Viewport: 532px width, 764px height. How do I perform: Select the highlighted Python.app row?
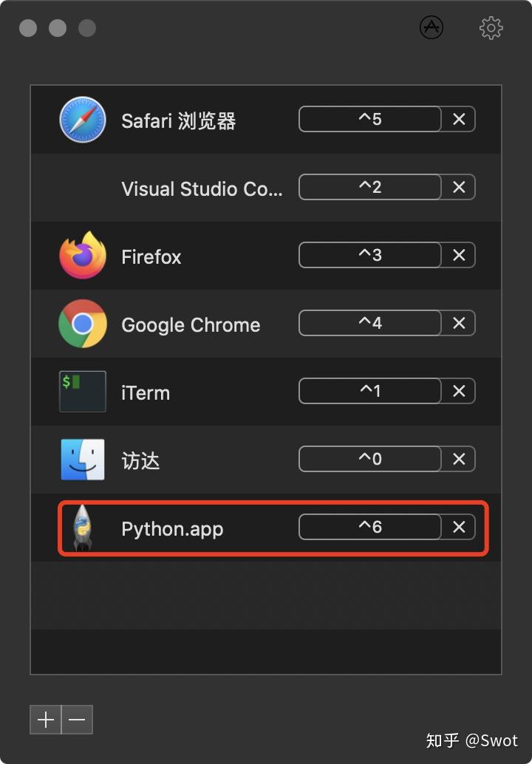222,527
